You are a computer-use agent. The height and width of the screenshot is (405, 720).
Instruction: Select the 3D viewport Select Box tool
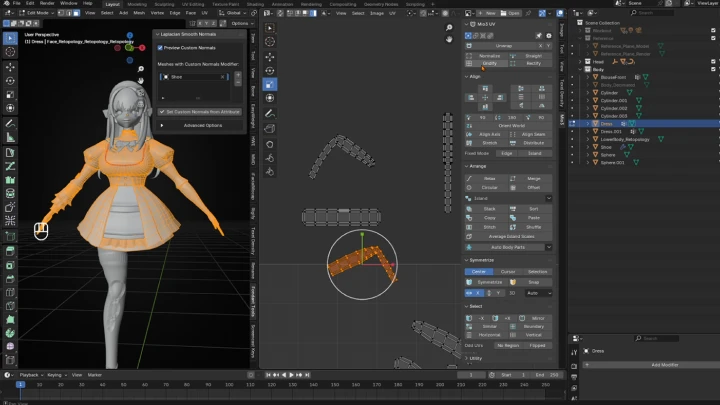(10, 38)
